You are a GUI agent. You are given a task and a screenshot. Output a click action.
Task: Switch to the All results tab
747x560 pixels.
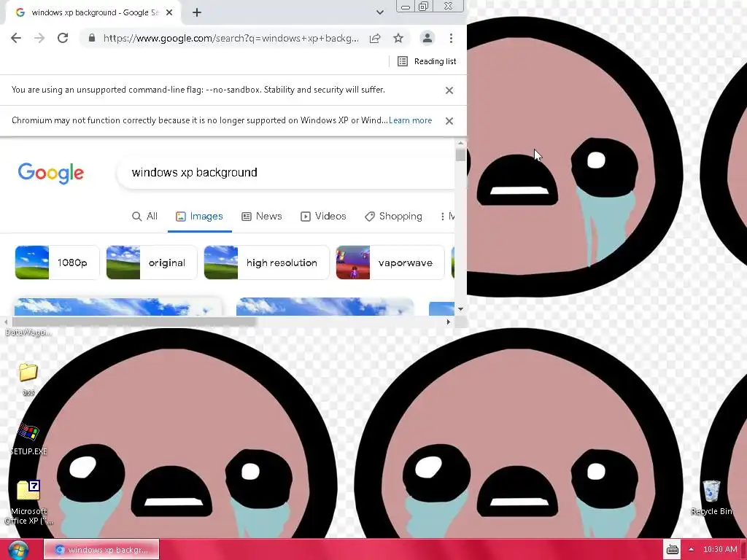click(145, 216)
